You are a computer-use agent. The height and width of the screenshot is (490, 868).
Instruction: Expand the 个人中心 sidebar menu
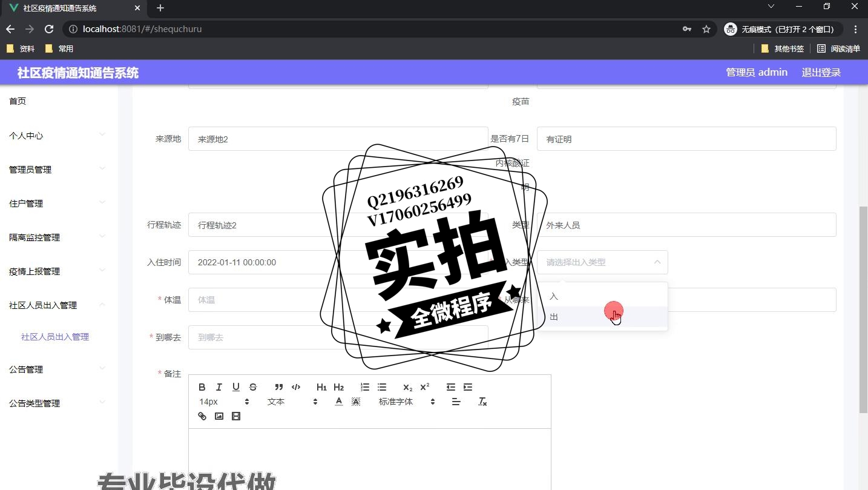point(59,136)
